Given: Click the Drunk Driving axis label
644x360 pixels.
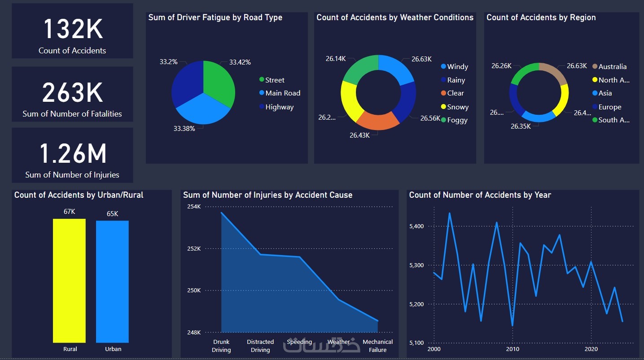Looking at the screenshot, I should (x=221, y=346).
